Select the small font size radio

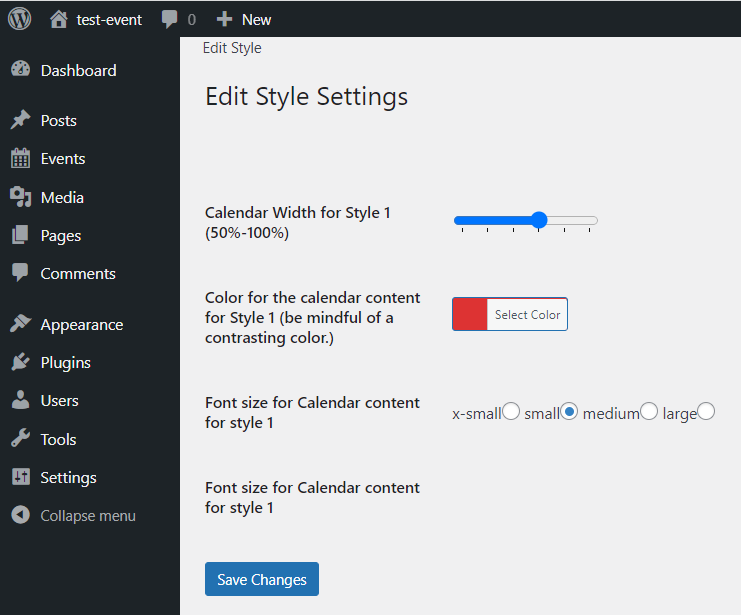[x=569, y=411]
